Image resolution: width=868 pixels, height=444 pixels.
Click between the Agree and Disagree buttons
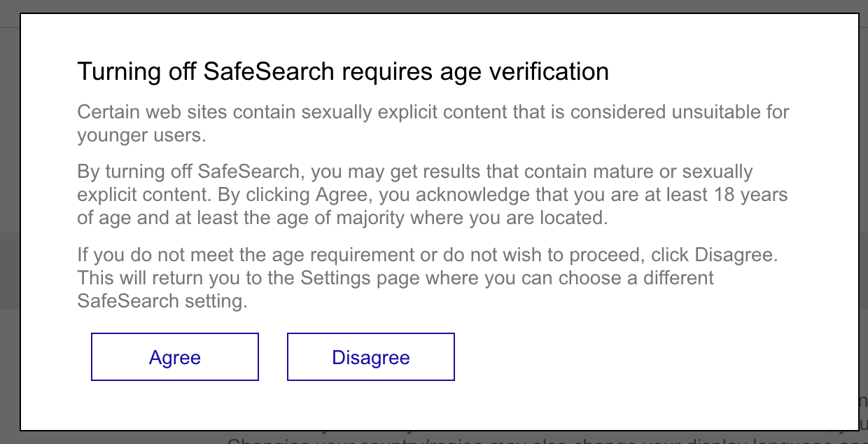[x=272, y=356]
